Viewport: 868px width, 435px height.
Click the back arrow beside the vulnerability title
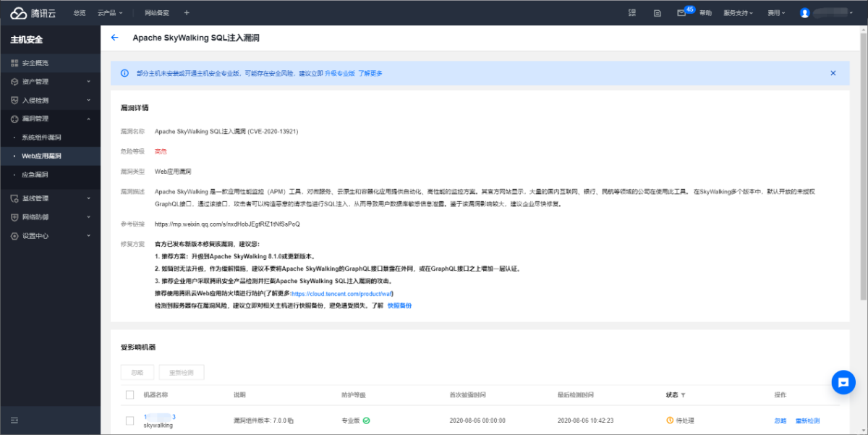click(x=114, y=38)
